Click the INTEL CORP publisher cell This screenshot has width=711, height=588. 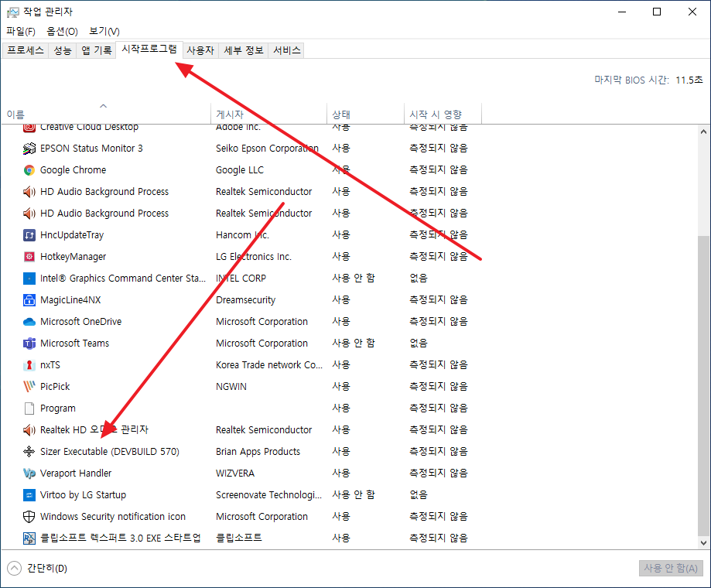241,279
